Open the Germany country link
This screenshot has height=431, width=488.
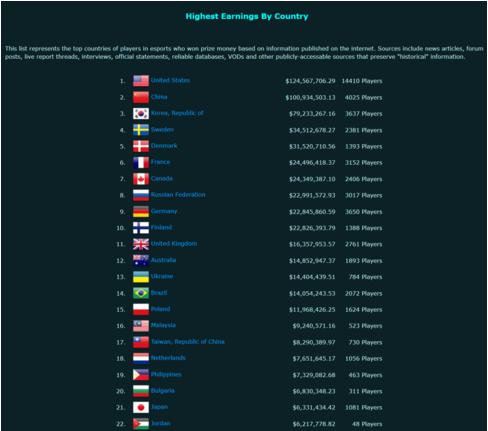[164, 211]
